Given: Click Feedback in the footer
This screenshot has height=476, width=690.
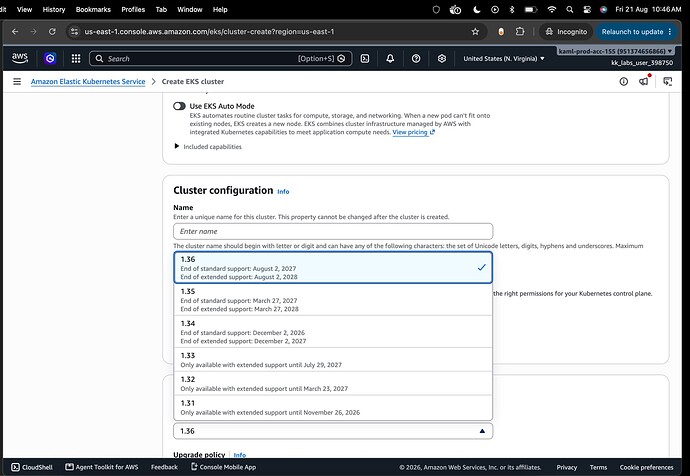Looking at the screenshot, I should point(164,467).
